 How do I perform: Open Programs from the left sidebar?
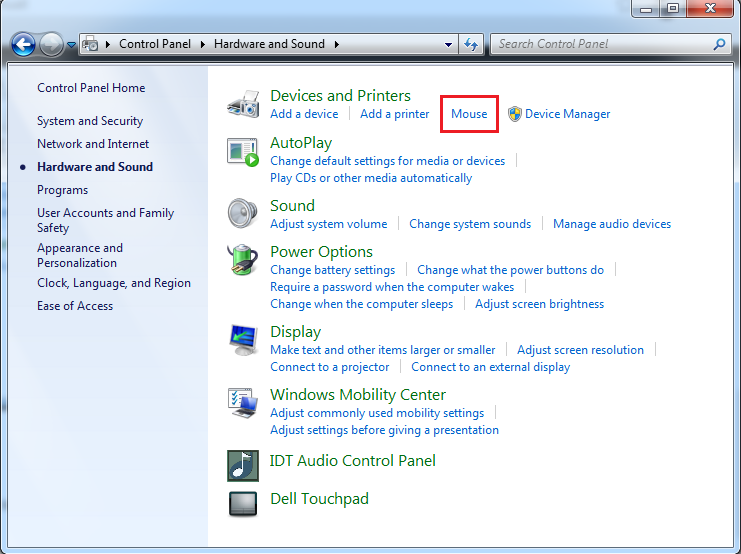click(62, 190)
